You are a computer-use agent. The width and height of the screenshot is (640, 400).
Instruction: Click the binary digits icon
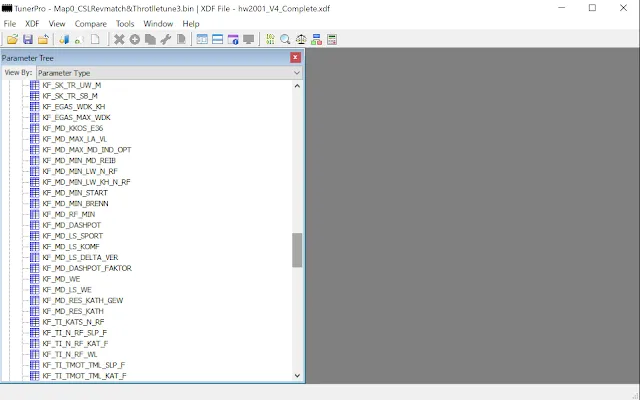270,40
